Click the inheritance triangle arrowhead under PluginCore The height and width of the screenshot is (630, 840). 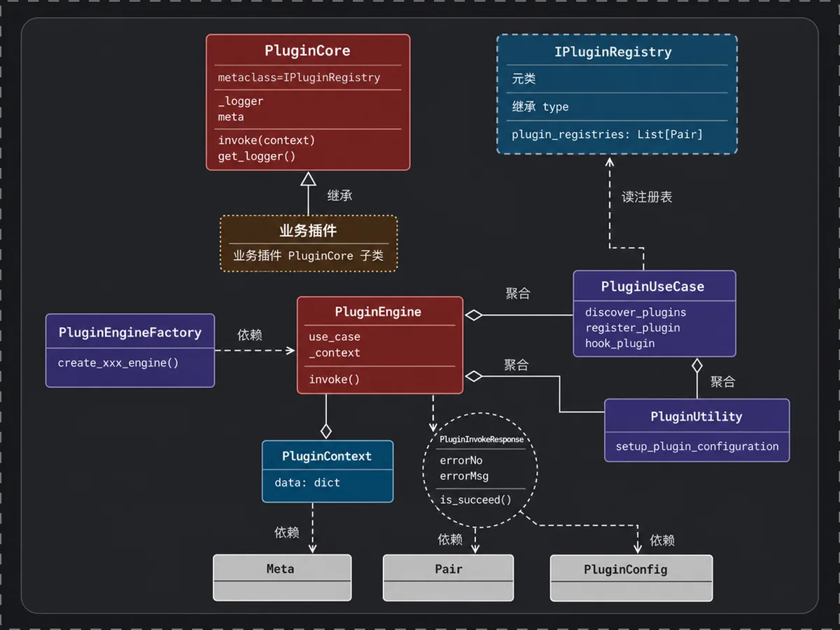(308, 178)
